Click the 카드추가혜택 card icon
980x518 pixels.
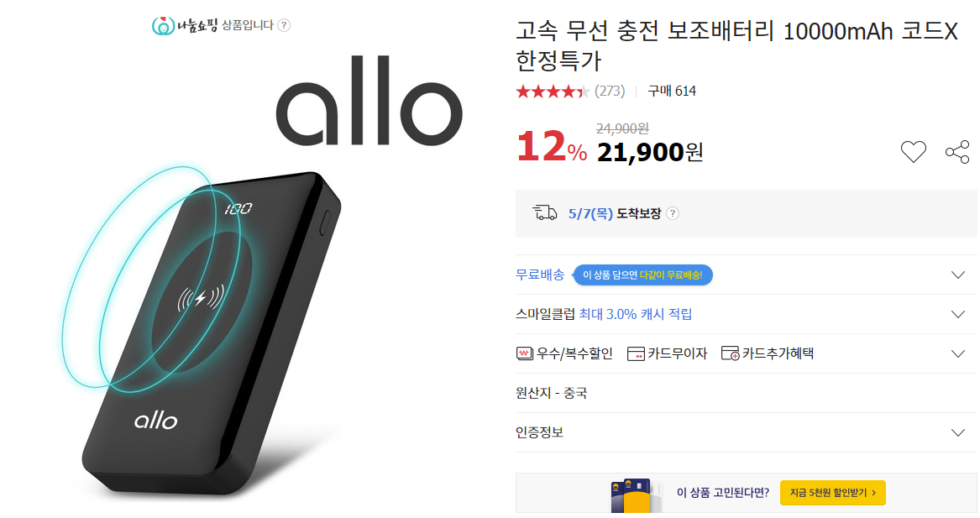[730, 353]
